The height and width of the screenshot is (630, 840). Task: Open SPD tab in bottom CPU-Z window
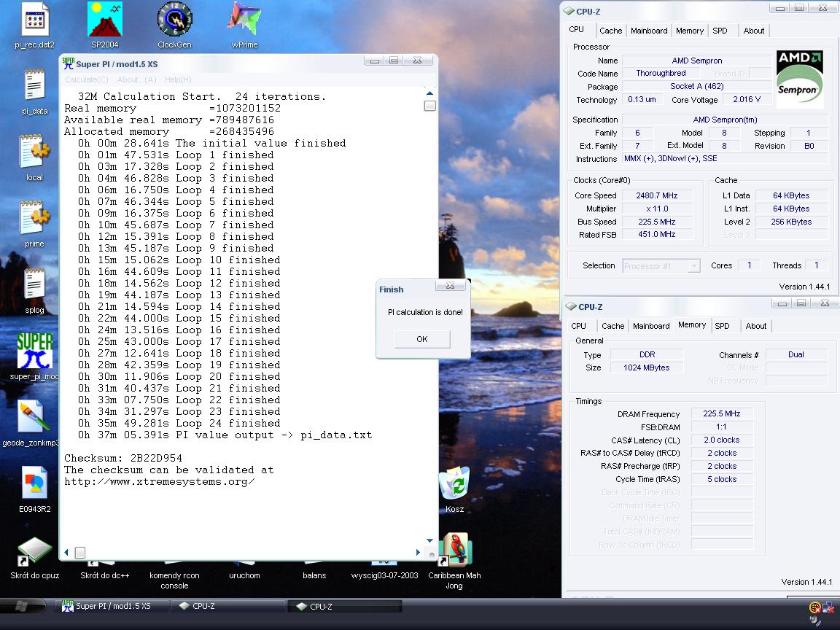coord(722,326)
